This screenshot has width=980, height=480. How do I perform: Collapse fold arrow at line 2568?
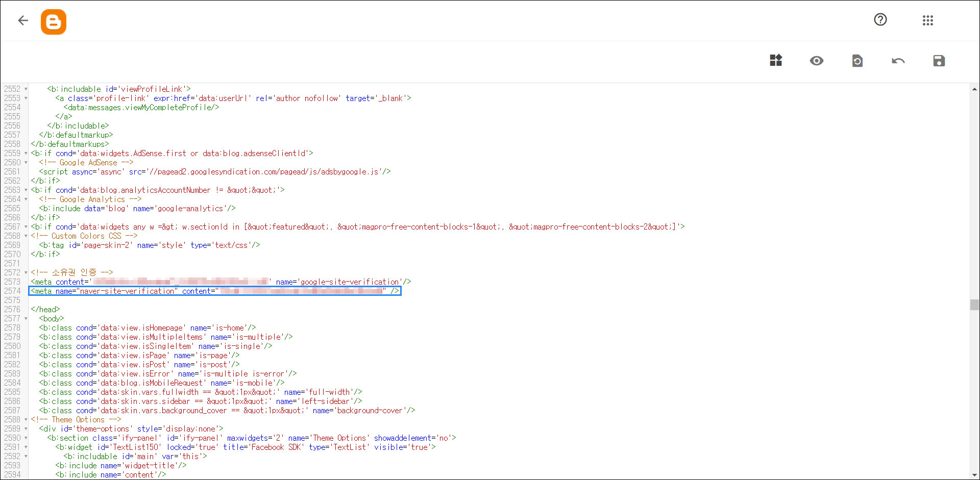[26, 236]
